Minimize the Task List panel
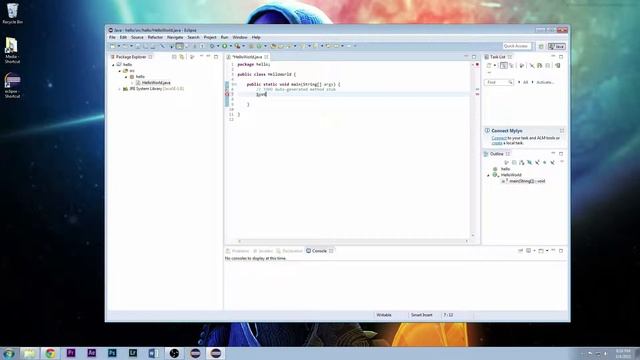640x360 pixels. tap(553, 57)
